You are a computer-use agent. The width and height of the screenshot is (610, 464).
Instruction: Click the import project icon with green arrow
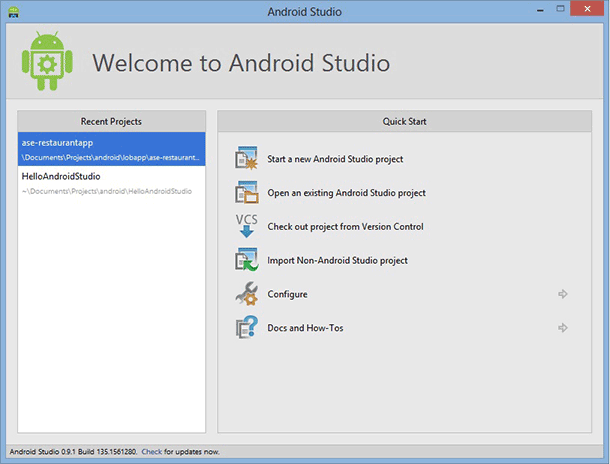pyautogui.click(x=246, y=259)
